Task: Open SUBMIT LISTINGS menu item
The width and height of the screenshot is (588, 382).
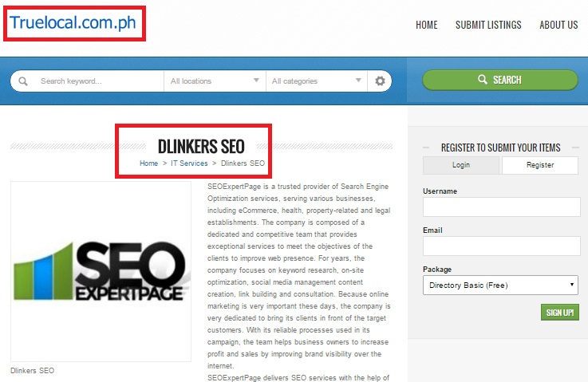Action: pyautogui.click(x=488, y=25)
